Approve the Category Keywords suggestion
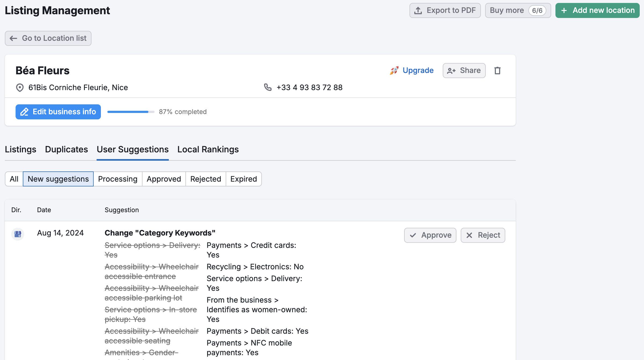 pyautogui.click(x=430, y=235)
